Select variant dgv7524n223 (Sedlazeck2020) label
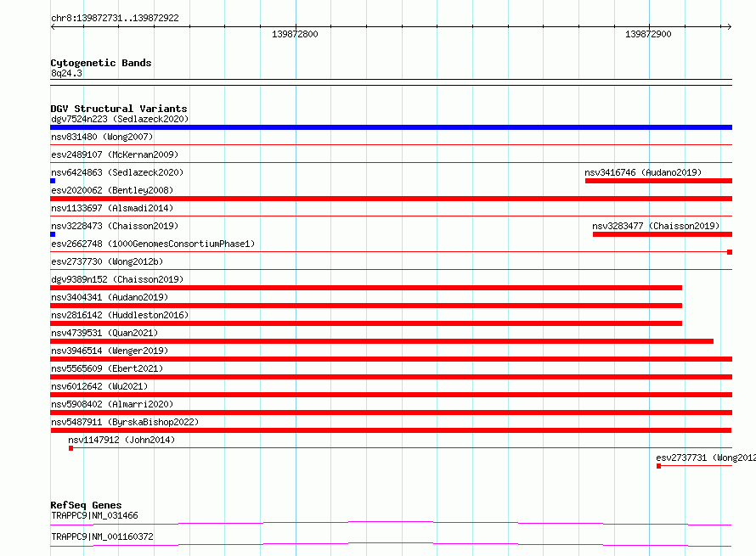This screenshot has height=556, width=756. pos(120,119)
